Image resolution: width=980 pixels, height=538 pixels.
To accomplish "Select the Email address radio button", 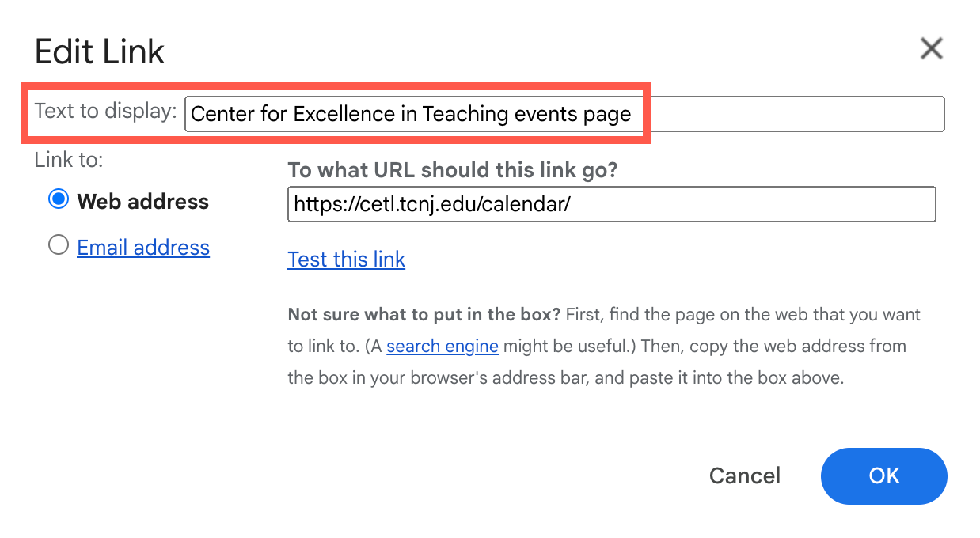I will pyautogui.click(x=58, y=245).
